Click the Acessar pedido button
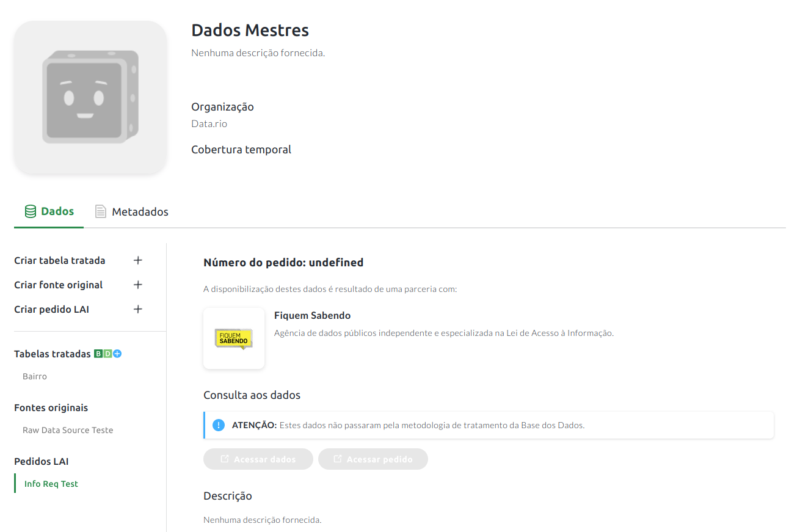 pyautogui.click(x=373, y=459)
